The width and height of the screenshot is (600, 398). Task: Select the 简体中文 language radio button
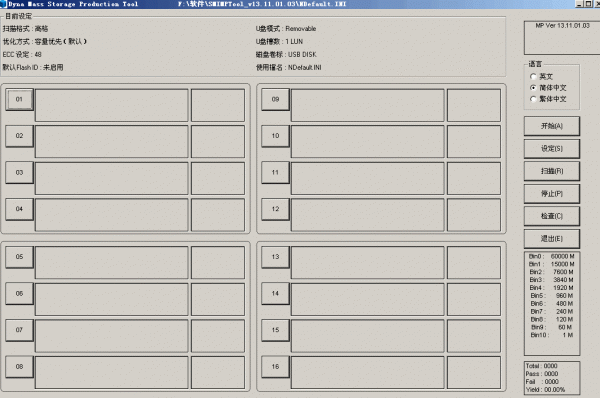(533, 88)
